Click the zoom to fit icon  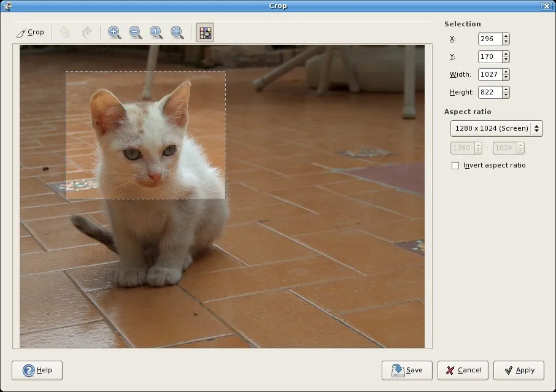coord(177,33)
